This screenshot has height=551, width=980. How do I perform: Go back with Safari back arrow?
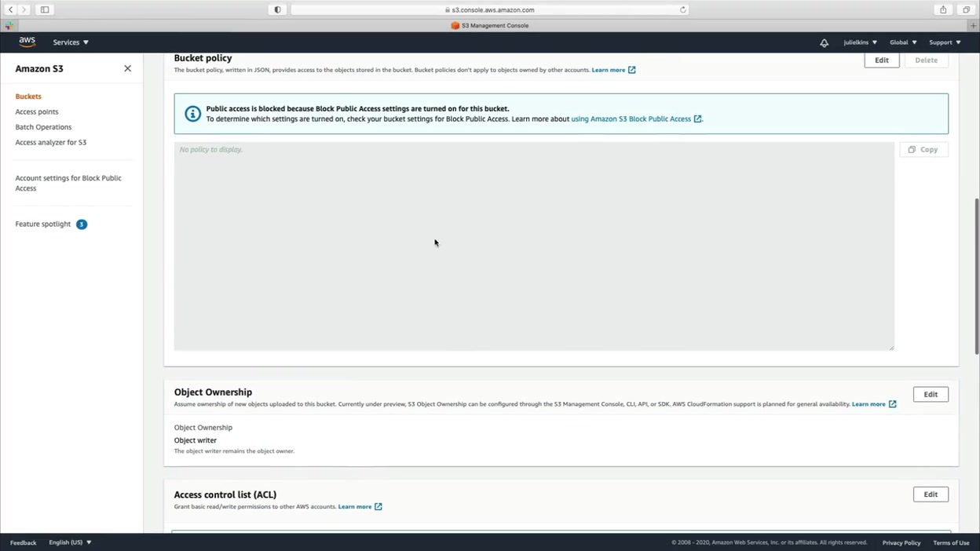pyautogui.click(x=11, y=9)
